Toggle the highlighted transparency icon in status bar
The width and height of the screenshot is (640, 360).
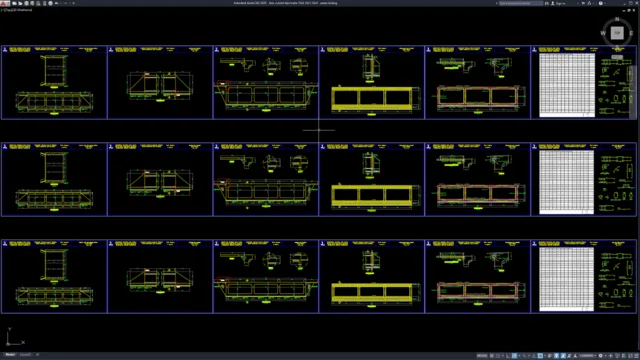point(556,356)
